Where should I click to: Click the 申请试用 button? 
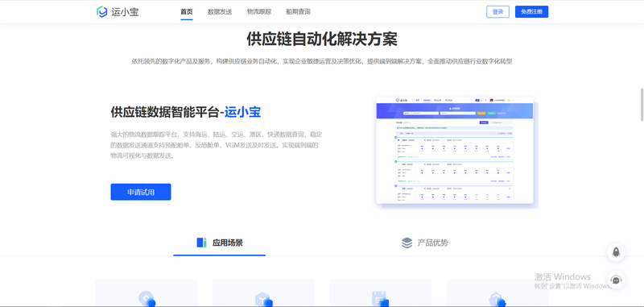coord(140,192)
